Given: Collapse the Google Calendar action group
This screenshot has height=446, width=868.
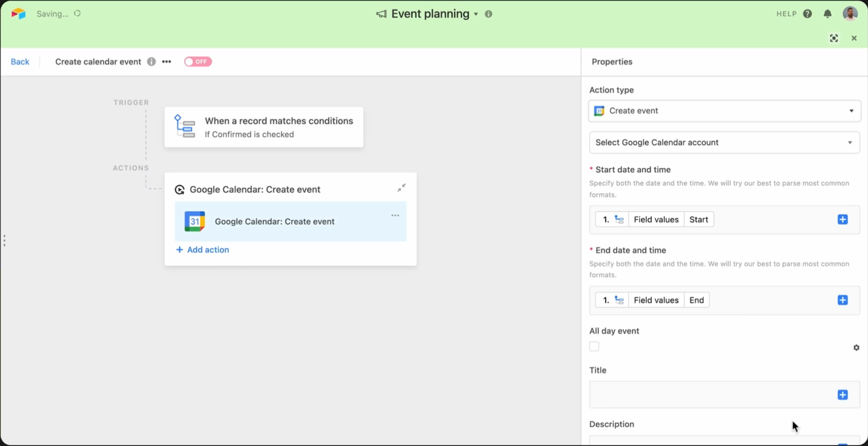Looking at the screenshot, I should 401,188.
